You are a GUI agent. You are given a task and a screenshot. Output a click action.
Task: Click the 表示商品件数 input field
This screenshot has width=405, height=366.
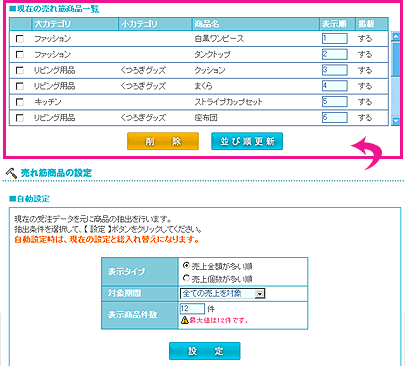tap(192, 309)
